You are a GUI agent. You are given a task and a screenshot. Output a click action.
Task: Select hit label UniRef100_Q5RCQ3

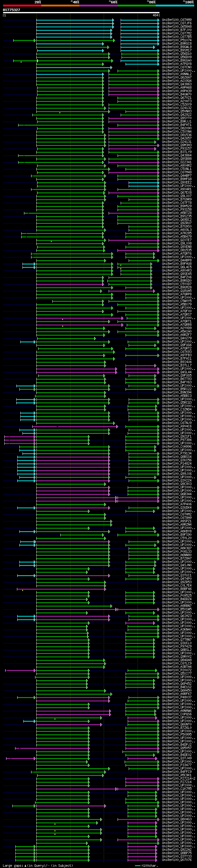[177, 402]
